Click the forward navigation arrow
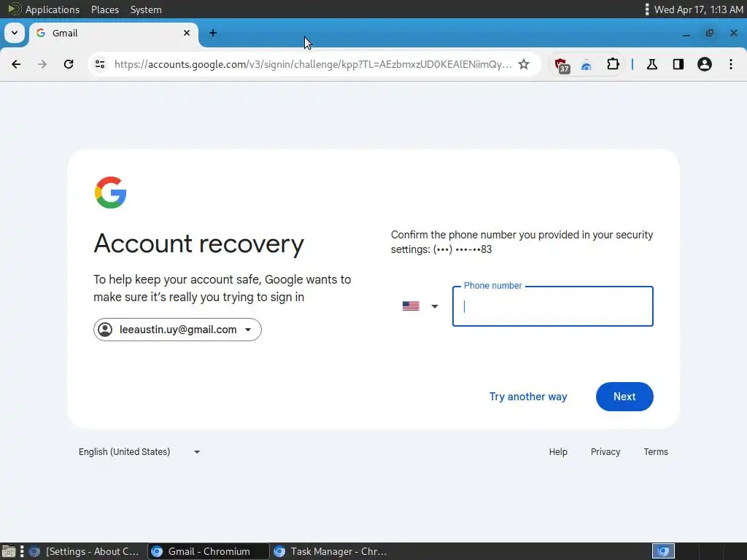Image resolution: width=747 pixels, height=560 pixels. click(x=42, y=64)
